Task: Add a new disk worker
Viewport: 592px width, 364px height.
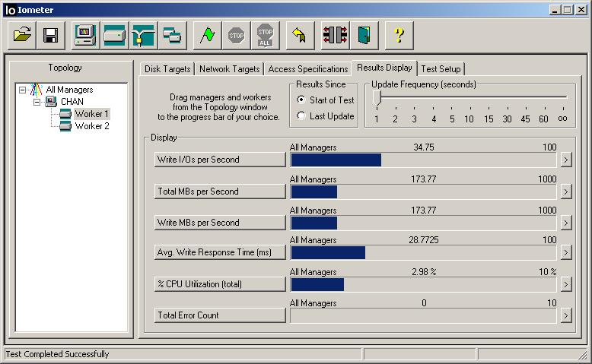Action: coord(114,36)
